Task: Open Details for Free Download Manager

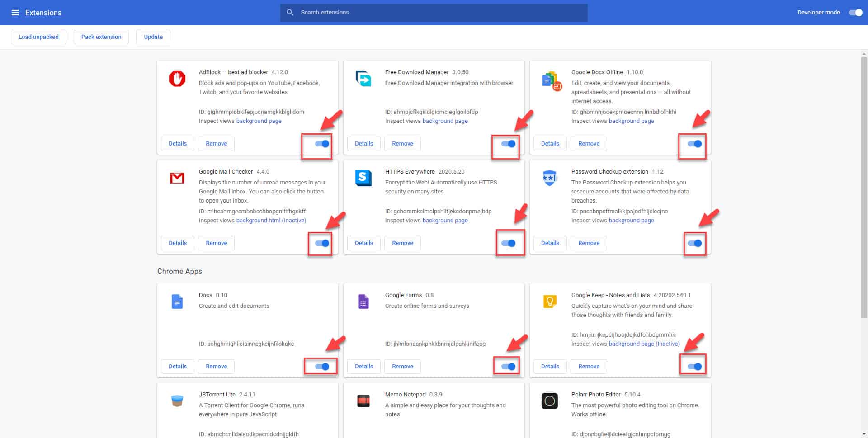Action: pos(364,144)
